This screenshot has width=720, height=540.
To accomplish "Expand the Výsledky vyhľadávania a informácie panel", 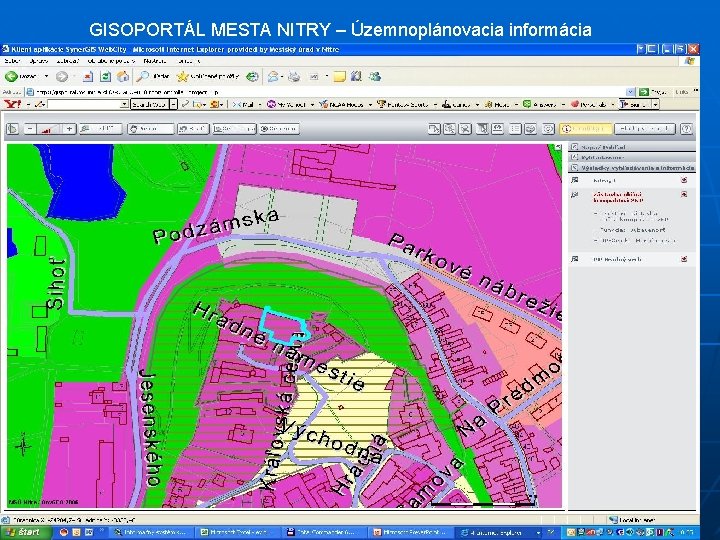I will 632,168.
